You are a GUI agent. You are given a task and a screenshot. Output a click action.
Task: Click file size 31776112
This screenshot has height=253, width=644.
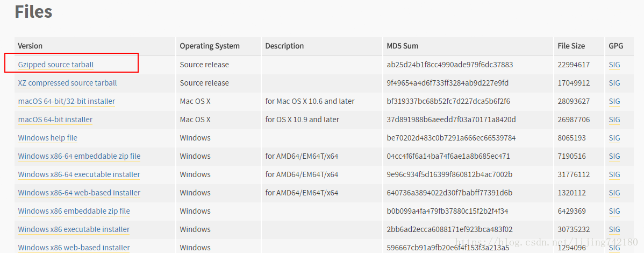pyautogui.click(x=574, y=174)
